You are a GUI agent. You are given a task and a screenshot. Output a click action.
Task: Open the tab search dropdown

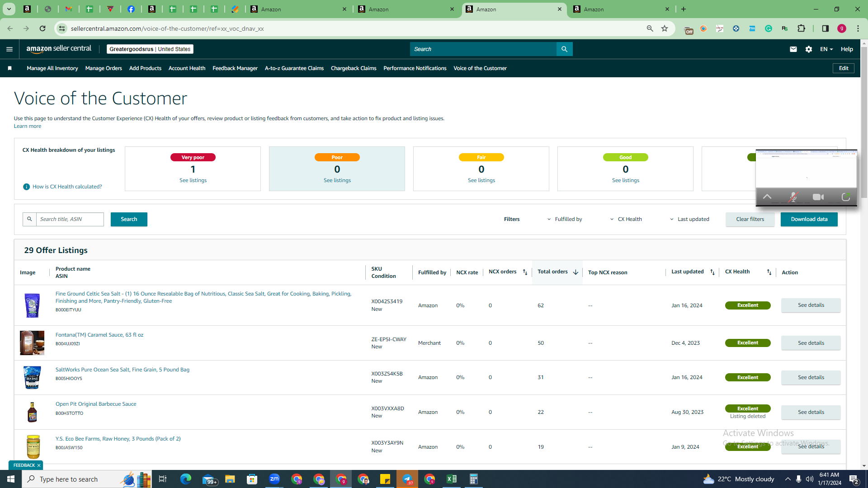pos(9,9)
